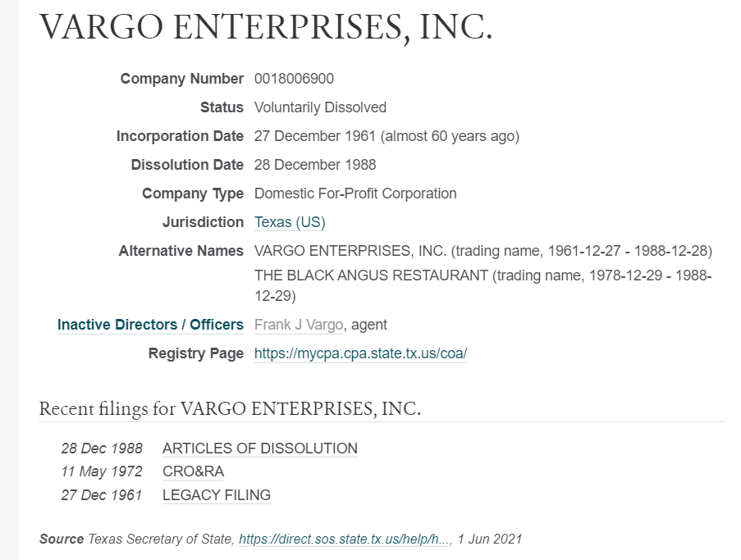Open the LEGACY FILING entry

click(216, 495)
